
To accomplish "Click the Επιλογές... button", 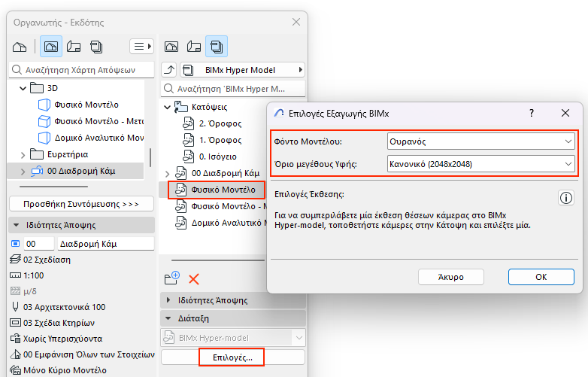I will pos(232,357).
